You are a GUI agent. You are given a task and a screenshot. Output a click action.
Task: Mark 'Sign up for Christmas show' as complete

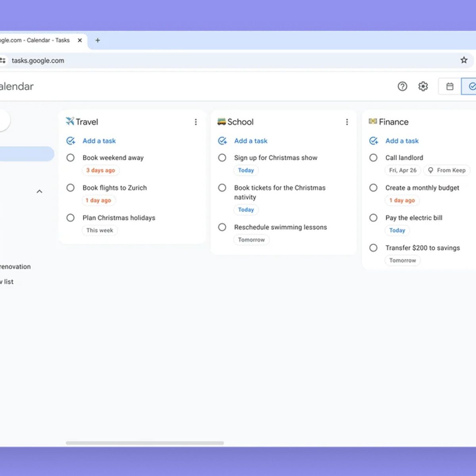click(x=222, y=158)
